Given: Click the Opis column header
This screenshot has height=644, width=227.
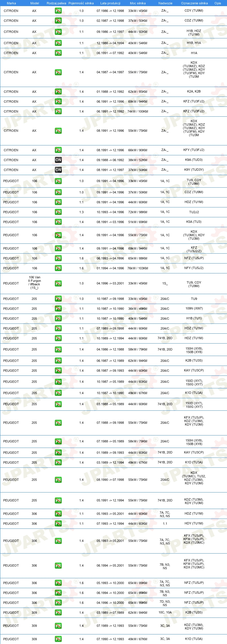Looking at the screenshot, I should [x=218, y=3].
